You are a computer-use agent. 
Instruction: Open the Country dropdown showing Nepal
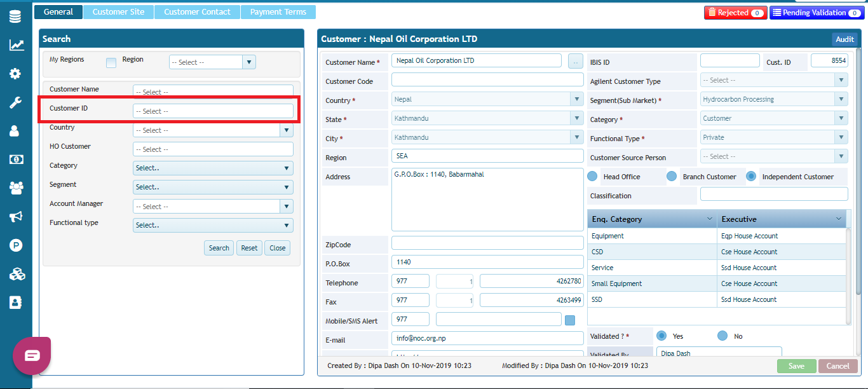[x=487, y=99]
